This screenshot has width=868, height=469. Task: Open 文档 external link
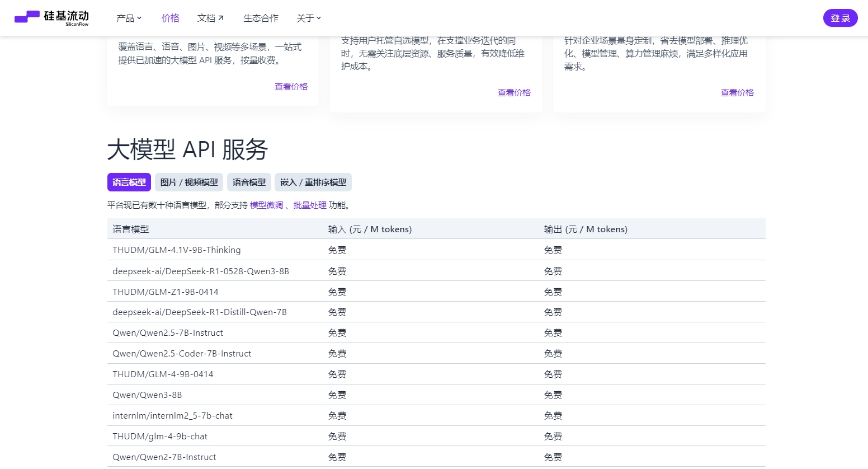pyautogui.click(x=211, y=18)
